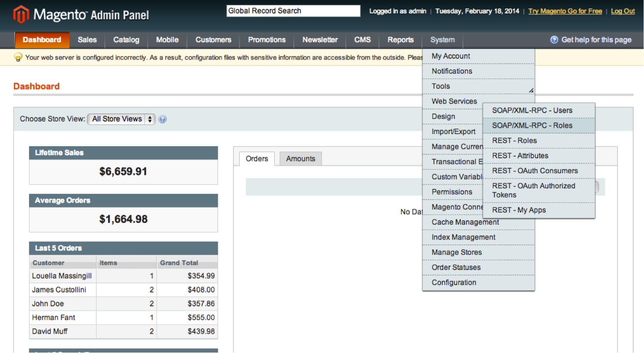Select Permissions in System menu

(x=453, y=192)
